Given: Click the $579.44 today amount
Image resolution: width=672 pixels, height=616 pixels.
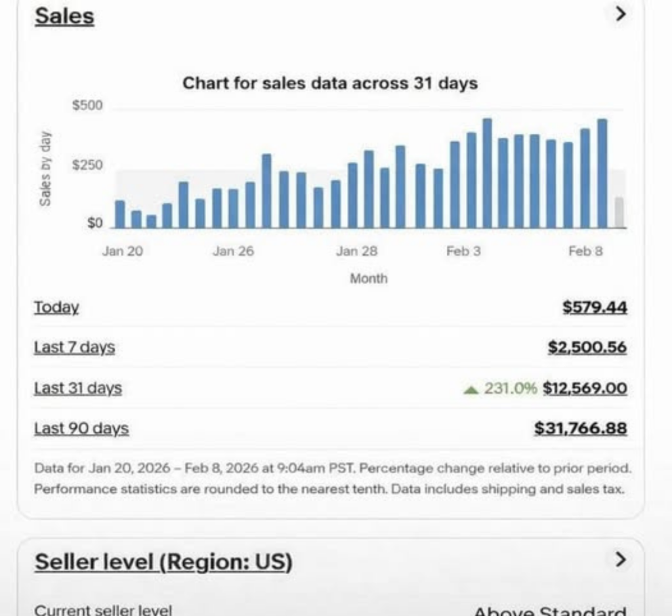Looking at the screenshot, I should (x=595, y=307).
